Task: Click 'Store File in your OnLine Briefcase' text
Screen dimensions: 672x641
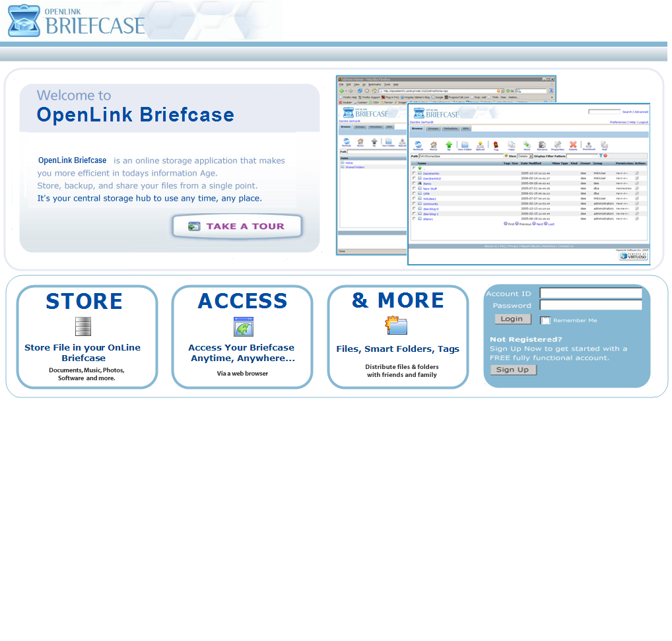Action: pyautogui.click(x=83, y=353)
